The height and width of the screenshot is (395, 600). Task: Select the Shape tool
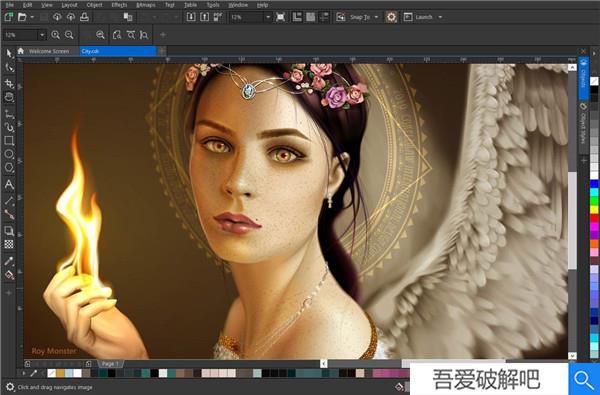[x=9, y=68]
